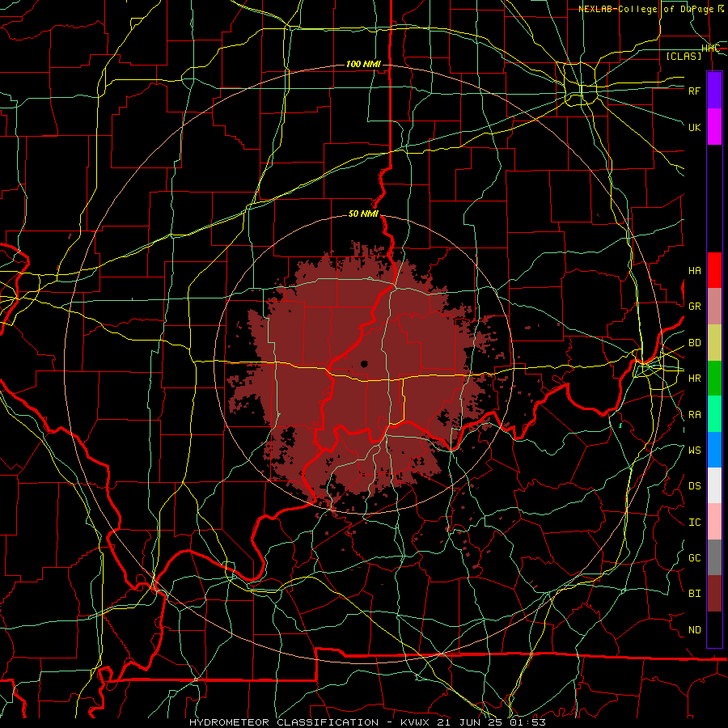Select the pink GR color swatch
The width and height of the screenshot is (728, 728).
tap(714, 307)
